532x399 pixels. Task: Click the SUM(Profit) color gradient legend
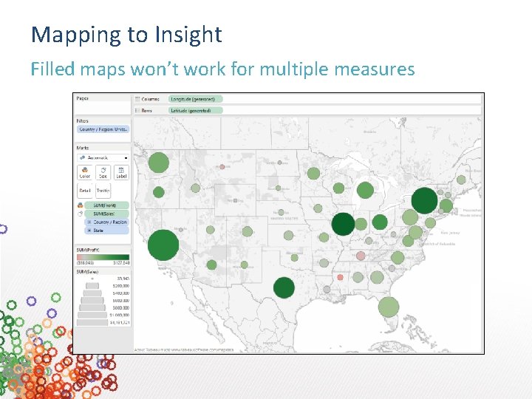point(103,257)
